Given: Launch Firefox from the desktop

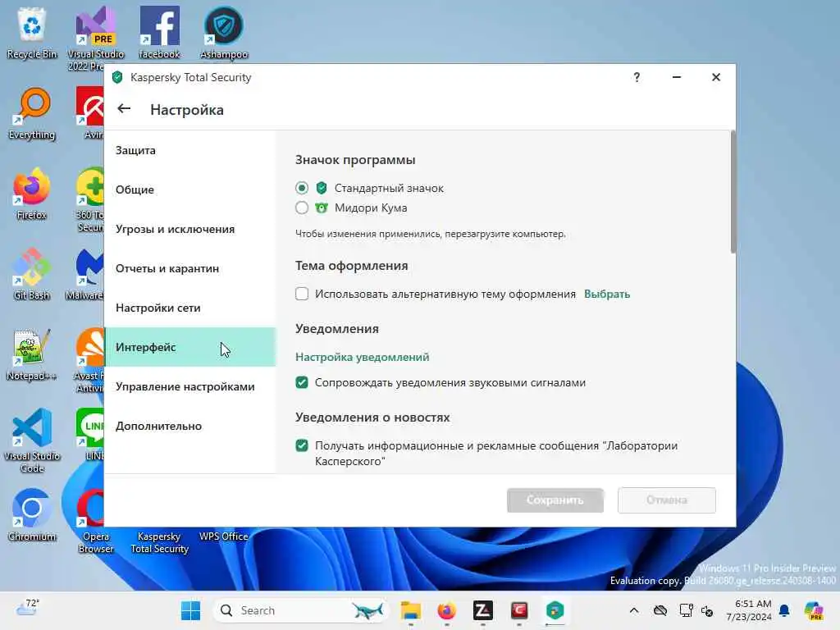Looking at the screenshot, I should pos(32,194).
